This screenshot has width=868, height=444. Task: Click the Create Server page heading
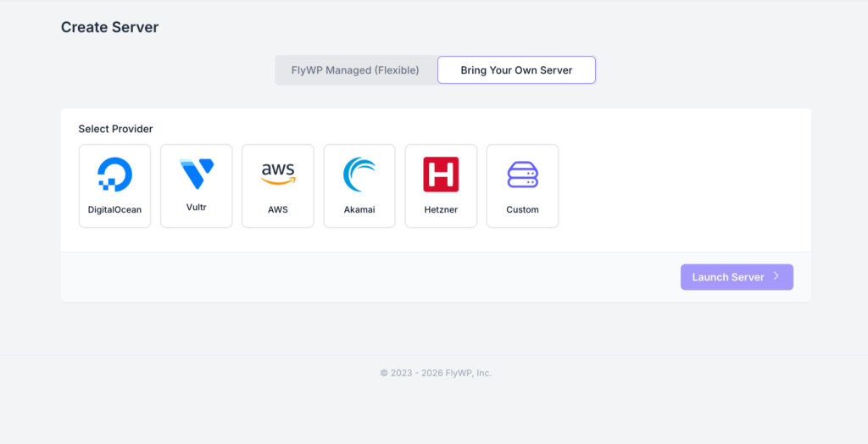(x=109, y=27)
